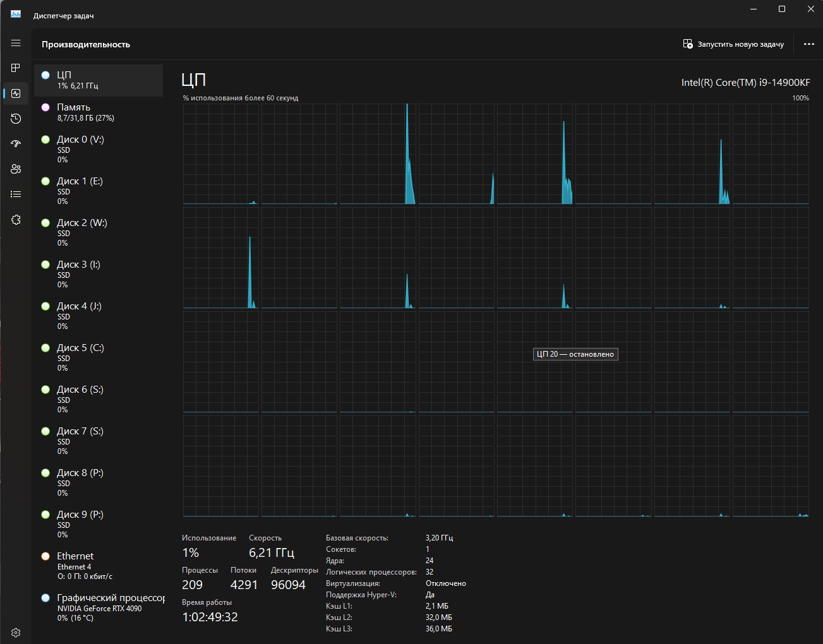
Task: Select the ЦП performance entry
Action: coord(98,80)
